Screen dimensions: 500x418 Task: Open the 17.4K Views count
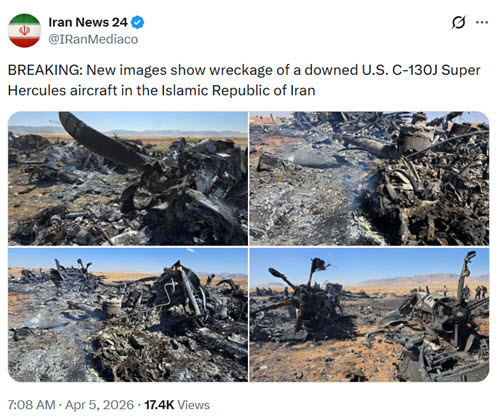coord(177,405)
